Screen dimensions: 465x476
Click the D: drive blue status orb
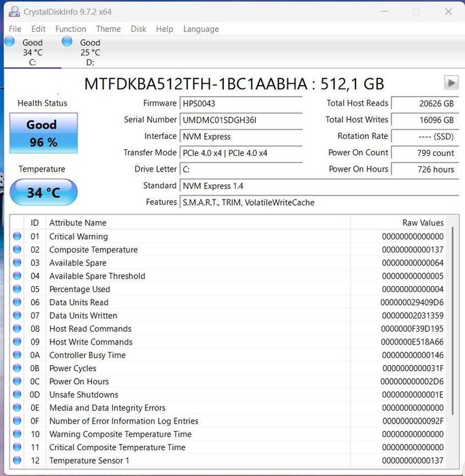pos(67,42)
